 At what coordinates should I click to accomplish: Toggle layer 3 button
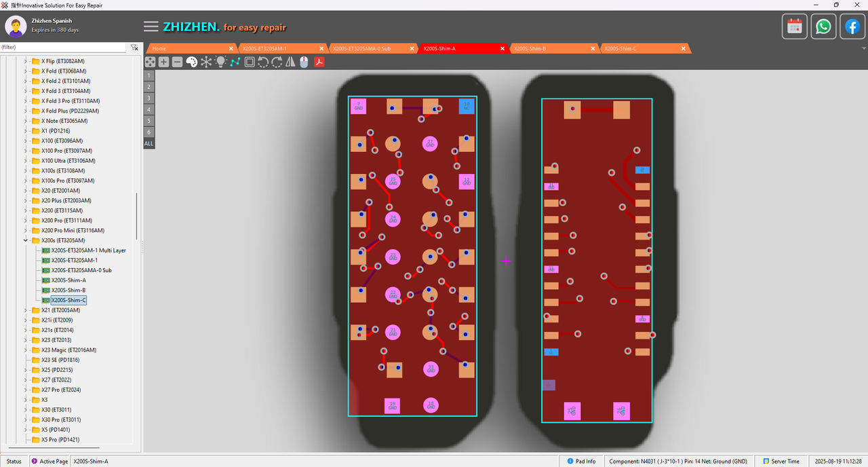coord(149,98)
